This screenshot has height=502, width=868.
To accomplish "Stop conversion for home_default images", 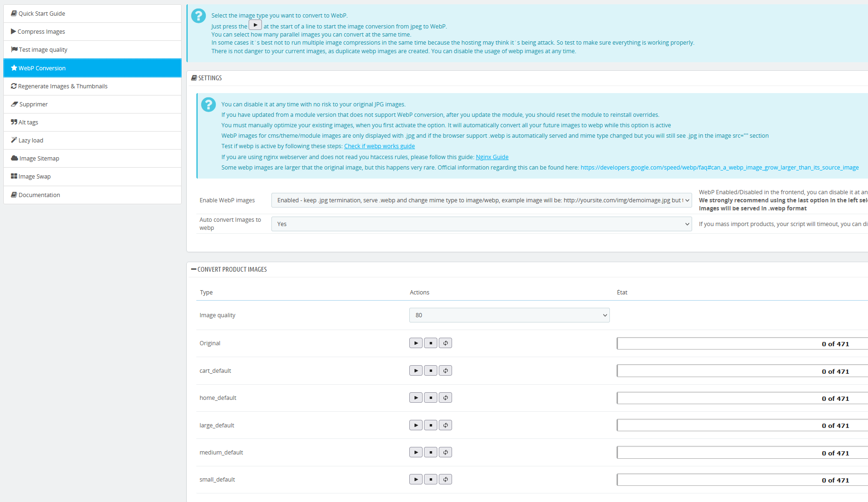I will [x=431, y=398].
